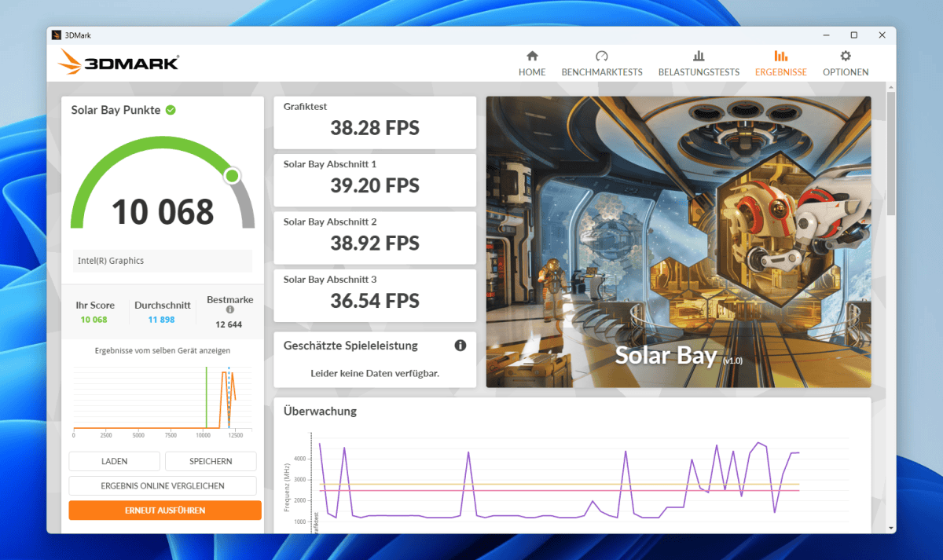Click ERGEBNIS ONLINE VERGLEICHEN button

[x=163, y=486]
